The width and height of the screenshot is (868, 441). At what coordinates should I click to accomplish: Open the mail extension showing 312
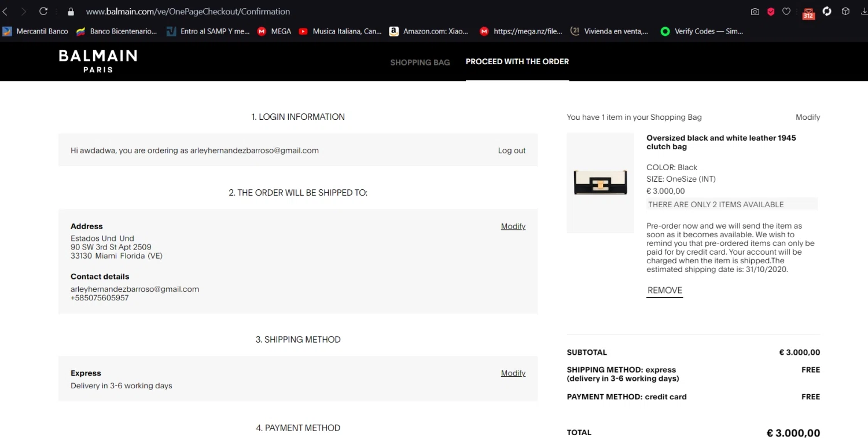pyautogui.click(x=808, y=13)
